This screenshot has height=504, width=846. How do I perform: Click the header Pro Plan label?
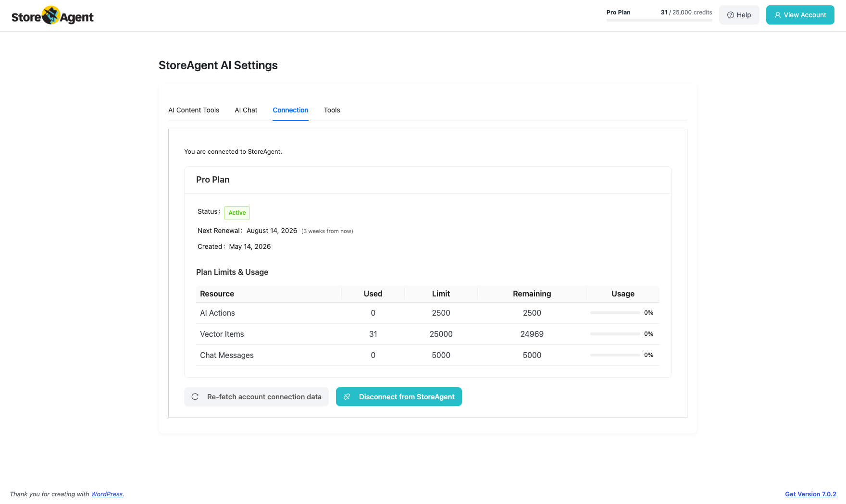pyautogui.click(x=619, y=12)
